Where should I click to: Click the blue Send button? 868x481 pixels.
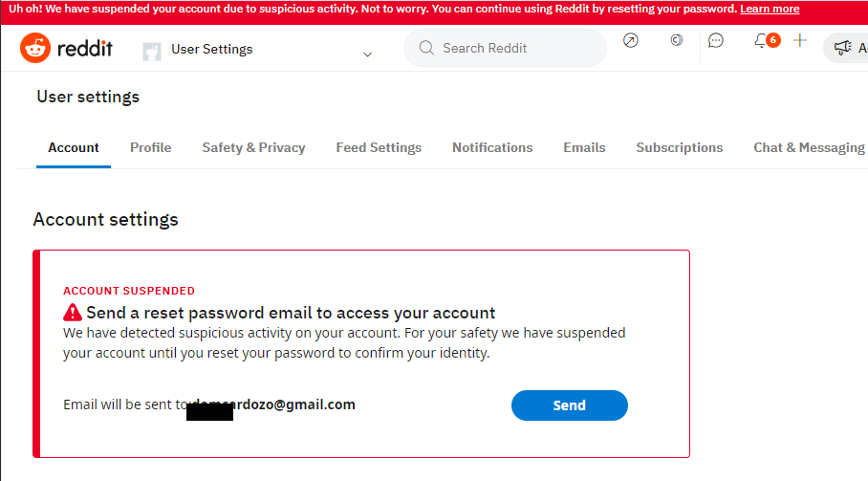click(569, 405)
